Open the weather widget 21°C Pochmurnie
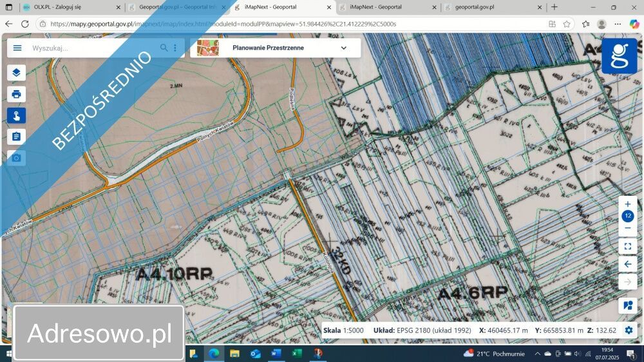This screenshot has height=362, width=644. click(494, 354)
